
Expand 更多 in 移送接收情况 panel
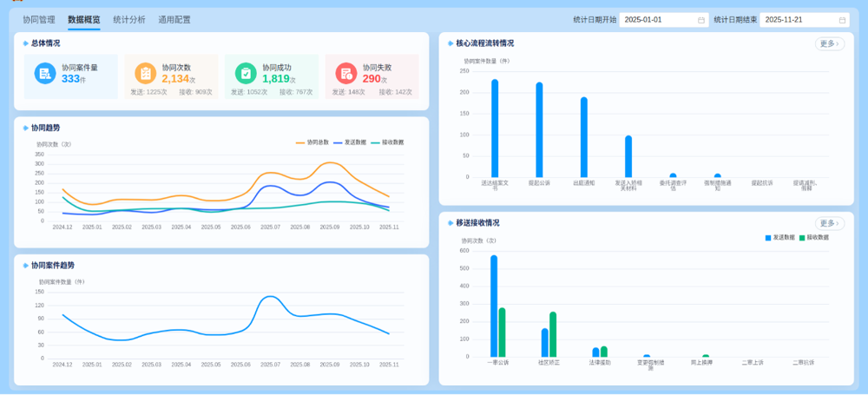click(829, 223)
